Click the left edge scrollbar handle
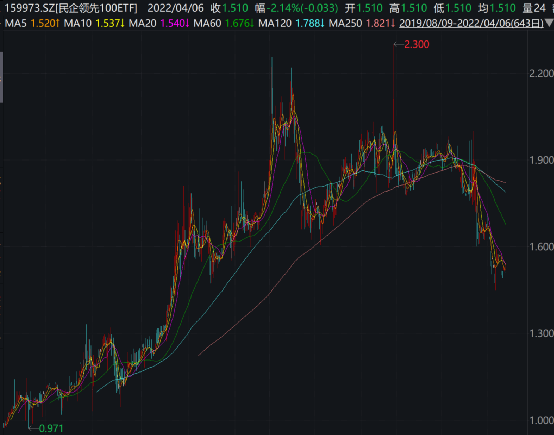Image resolution: width=554 pixels, height=435 pixels. pyautogui.click(x=1, y=77)
